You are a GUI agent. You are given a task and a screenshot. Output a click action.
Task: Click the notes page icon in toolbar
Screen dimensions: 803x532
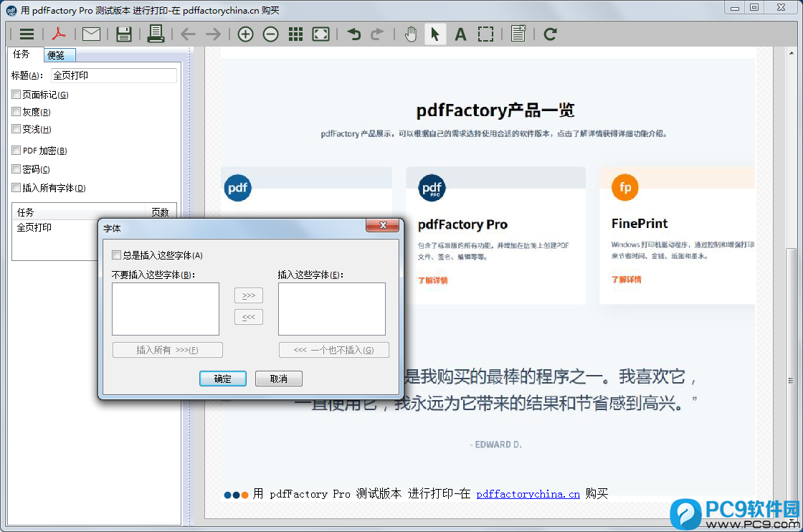pos(518,34)
